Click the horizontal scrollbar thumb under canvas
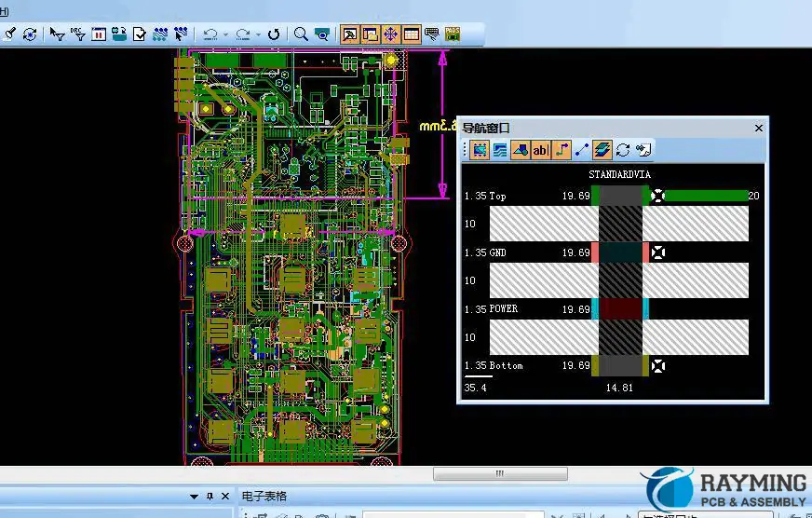Screen dimensions: 812x518 498,473
